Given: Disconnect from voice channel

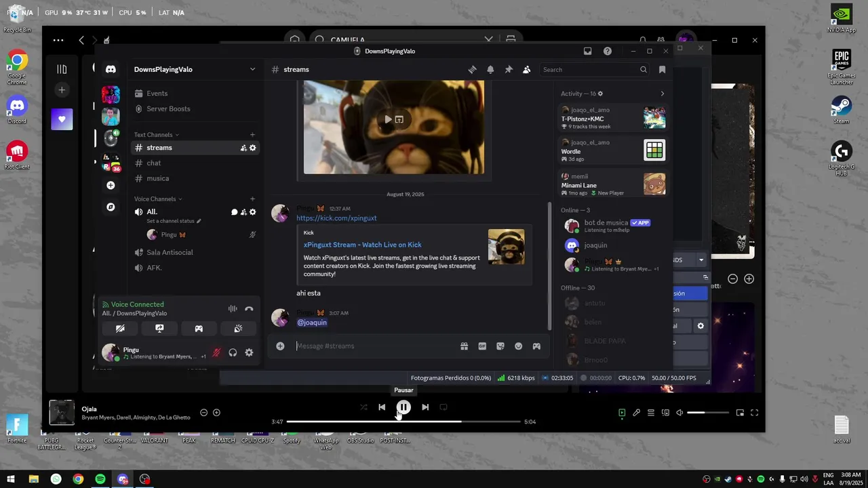Looking at the screenshot, I should click(x=249, y=308).
